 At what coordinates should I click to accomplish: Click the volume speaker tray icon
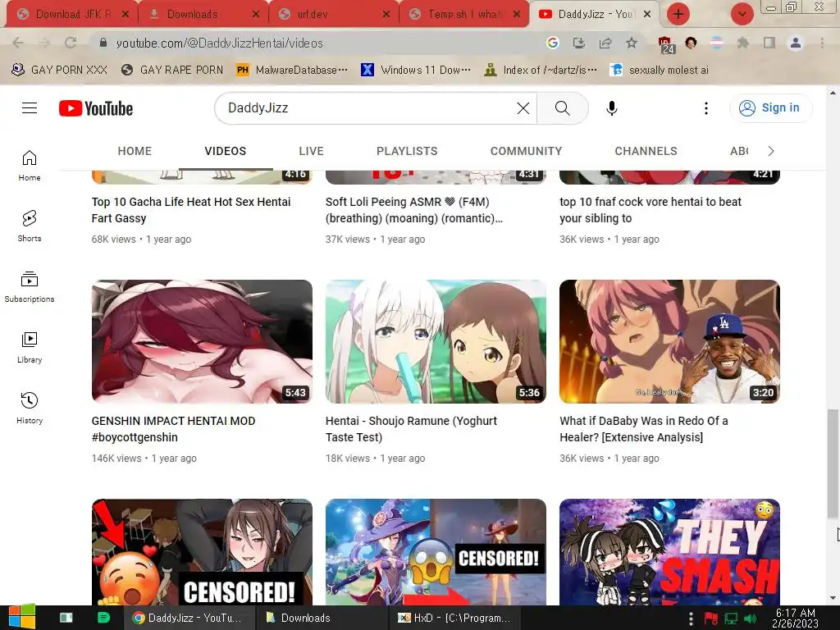pos(750,619)
